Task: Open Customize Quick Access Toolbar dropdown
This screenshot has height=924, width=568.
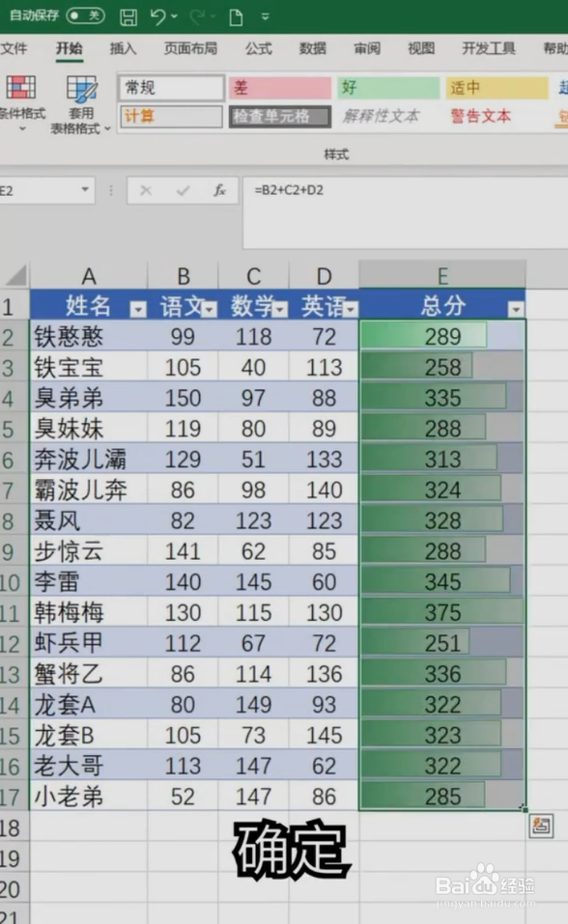Action: (x=266, y=17)
